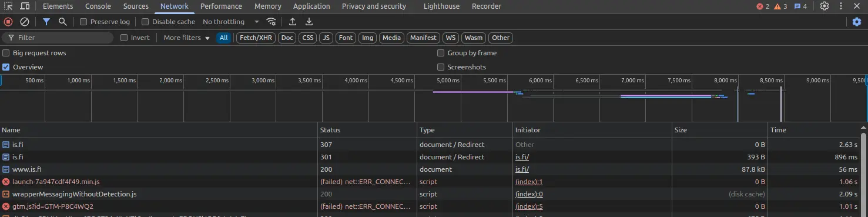Open network search with magnifier icon
Screen dimensions: 868x217
[62, 22]
